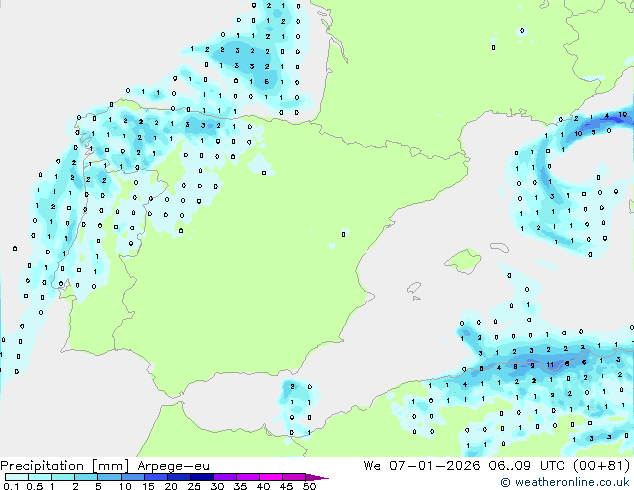Click the Ibiza island outline
The height and width of the screenshot is (490, 634).
point(414,288)
